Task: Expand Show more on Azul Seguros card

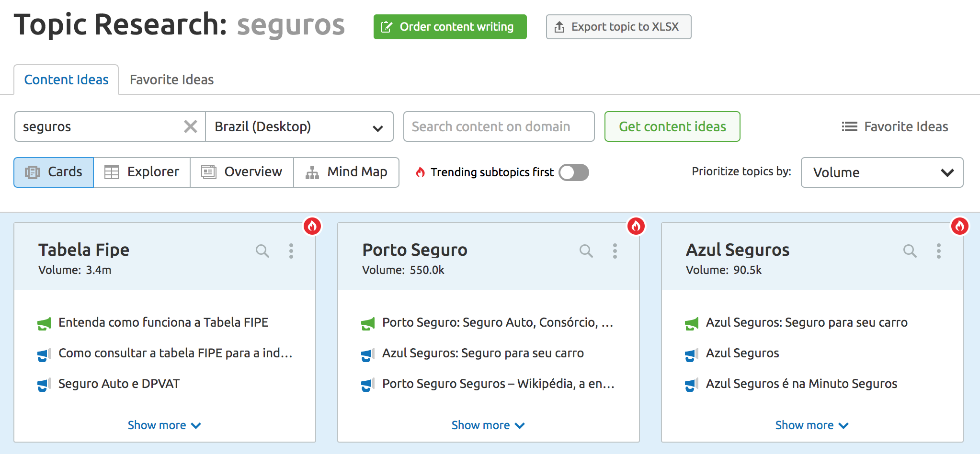Action: pyautogui.click(x=812, y=425)
